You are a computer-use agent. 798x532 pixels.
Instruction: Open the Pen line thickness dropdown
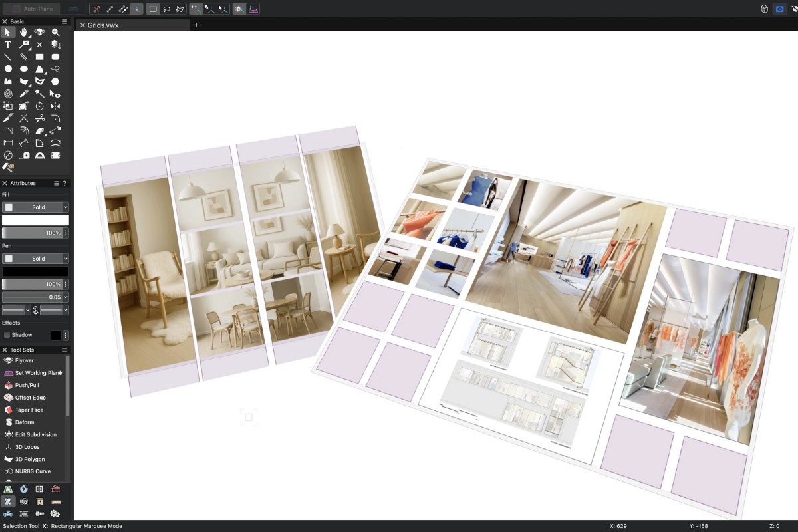tap(35, 297)
